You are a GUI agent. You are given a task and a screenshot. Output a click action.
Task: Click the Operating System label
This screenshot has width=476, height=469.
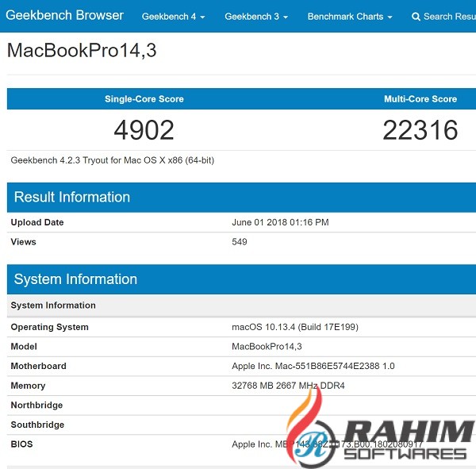coord(49,327)
